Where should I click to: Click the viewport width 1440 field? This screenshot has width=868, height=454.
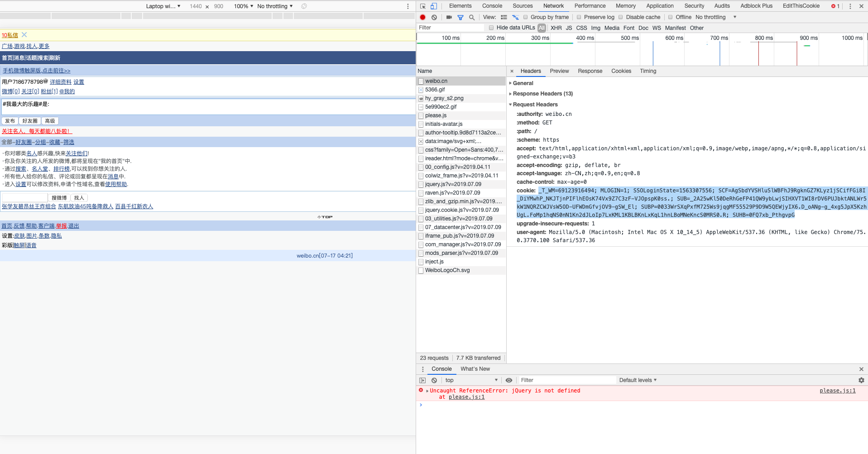pyautogui.click(x=196, y=6)
